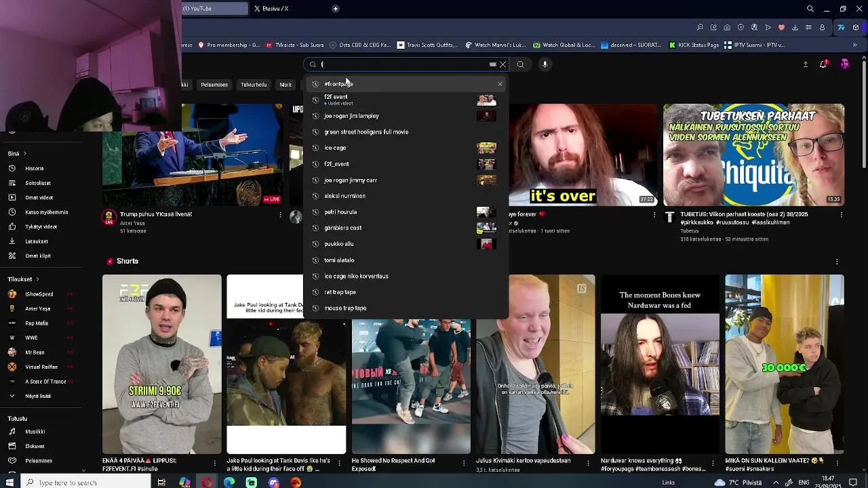This screenshot has width=868, height=488.
Task: Open options for F2F event short
Action: pyautogui.click(x=215, y=464)
